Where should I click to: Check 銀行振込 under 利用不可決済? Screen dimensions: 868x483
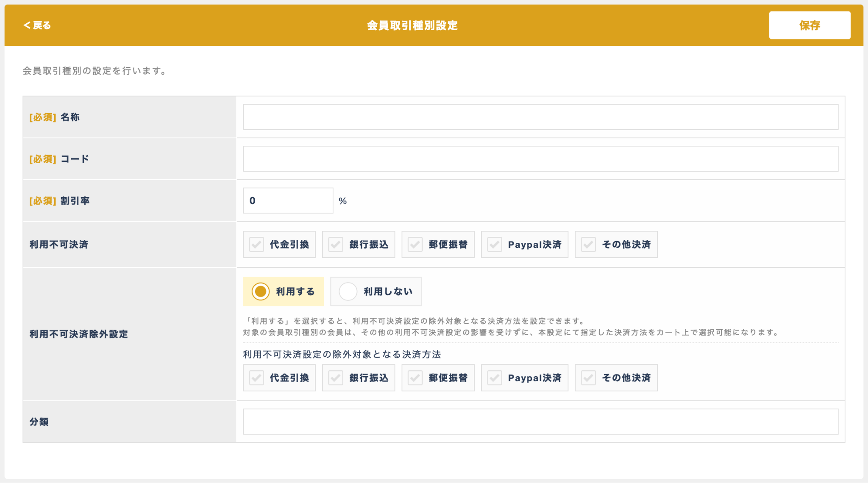(x=336, y=244)
